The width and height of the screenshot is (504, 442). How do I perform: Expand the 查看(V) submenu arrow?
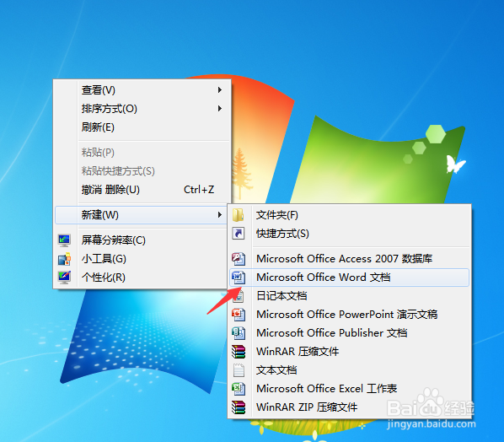[220, 89]
